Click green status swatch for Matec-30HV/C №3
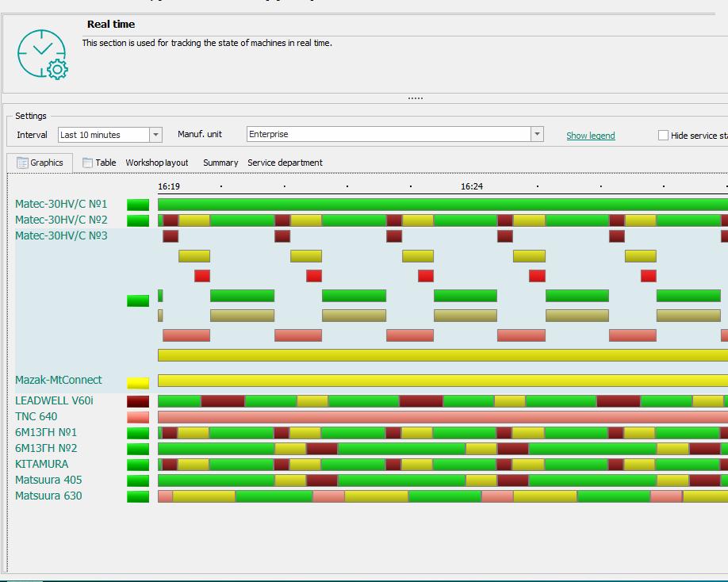The width and height of the screenshot is (728, 582). 138,301
